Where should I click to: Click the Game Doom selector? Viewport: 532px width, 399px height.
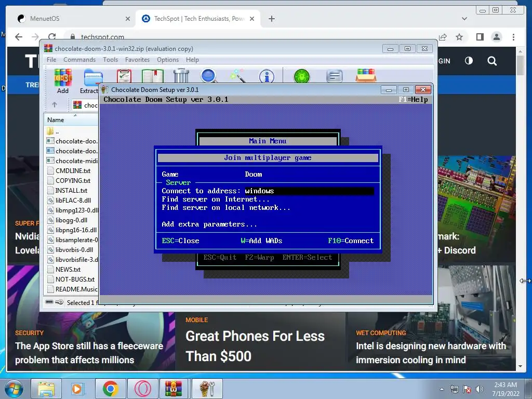[254, 175]
